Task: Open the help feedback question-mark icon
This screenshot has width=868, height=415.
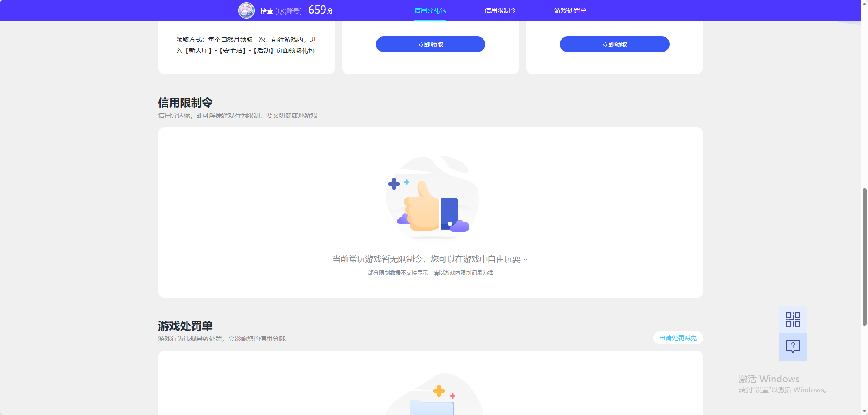Action: tap(792, 347)
